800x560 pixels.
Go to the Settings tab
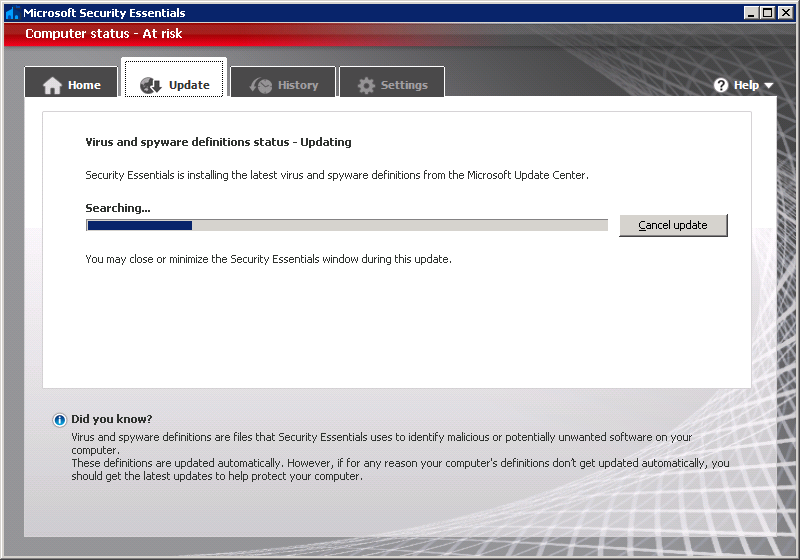point(404,86)
